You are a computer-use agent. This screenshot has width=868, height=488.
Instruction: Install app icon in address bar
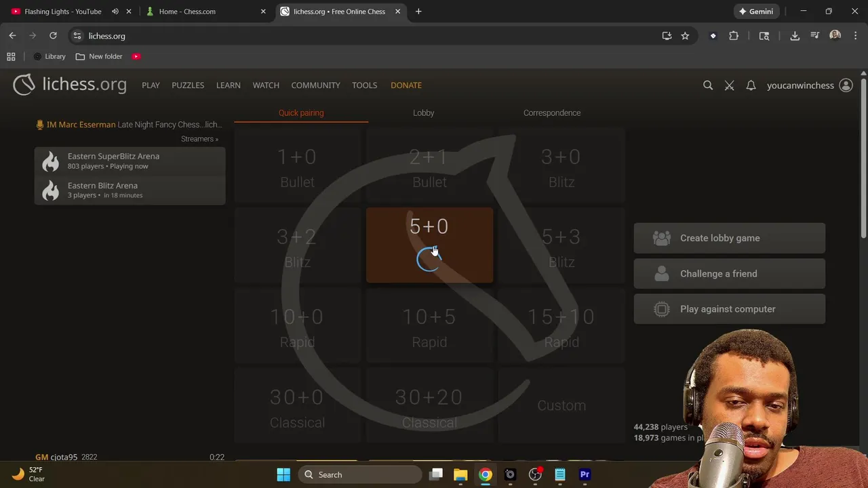667,36
